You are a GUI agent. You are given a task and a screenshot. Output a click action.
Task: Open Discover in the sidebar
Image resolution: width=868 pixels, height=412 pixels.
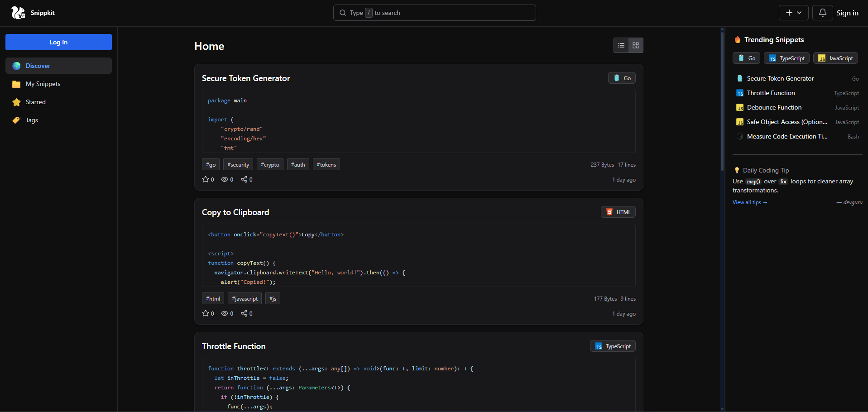(58, 66)
